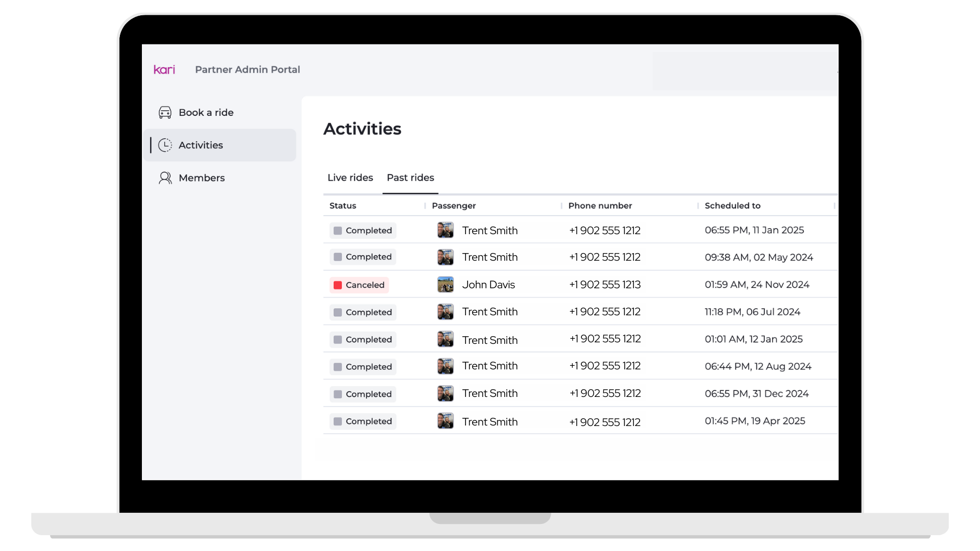This screenshot has height=551, width=980.
Task: Click the Status column header
Action: [x=342, y=206]
